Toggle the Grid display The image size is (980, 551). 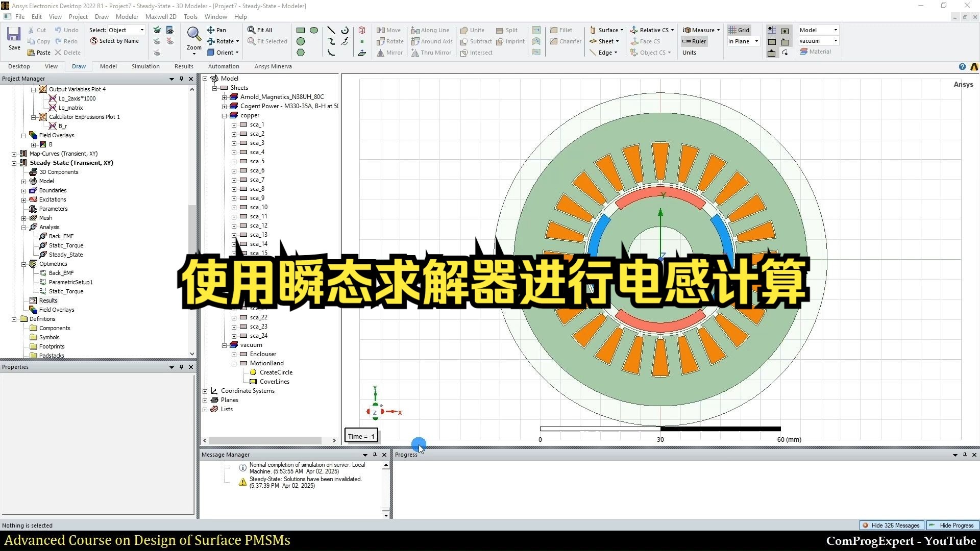point(739,30)
